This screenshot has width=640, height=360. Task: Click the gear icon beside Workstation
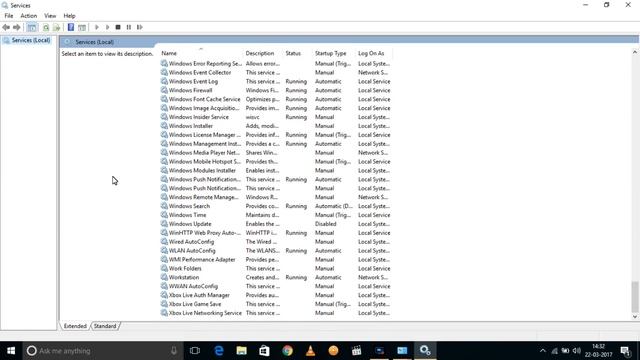[164, 277]
